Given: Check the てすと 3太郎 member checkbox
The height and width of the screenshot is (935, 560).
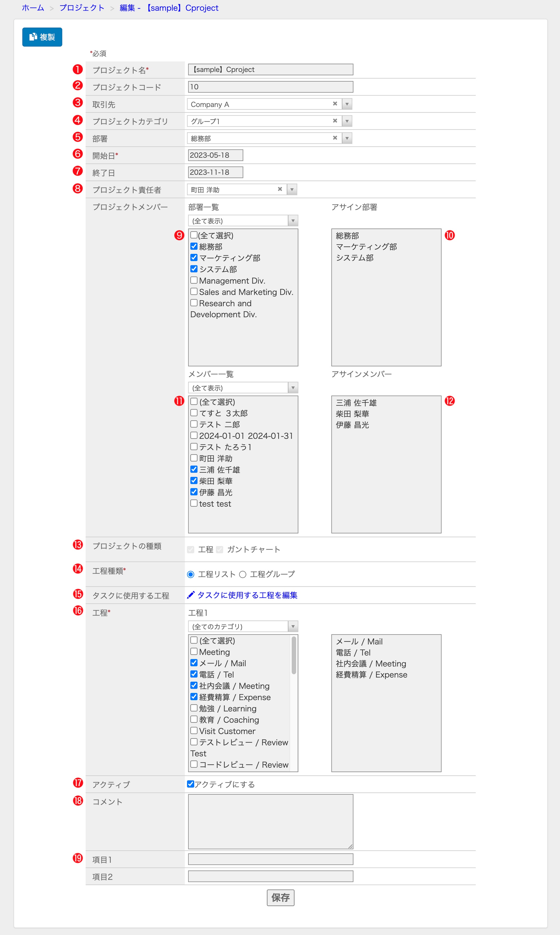Looking at the screenshot, I should [x=194, y=413].
